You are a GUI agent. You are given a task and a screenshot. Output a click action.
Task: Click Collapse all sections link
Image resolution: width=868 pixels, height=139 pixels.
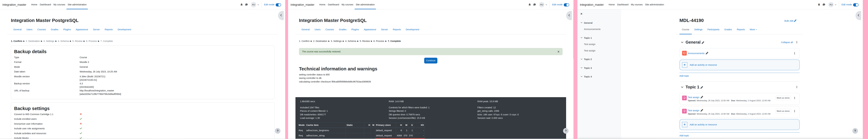pyautogui.click(x=787, y=42)
